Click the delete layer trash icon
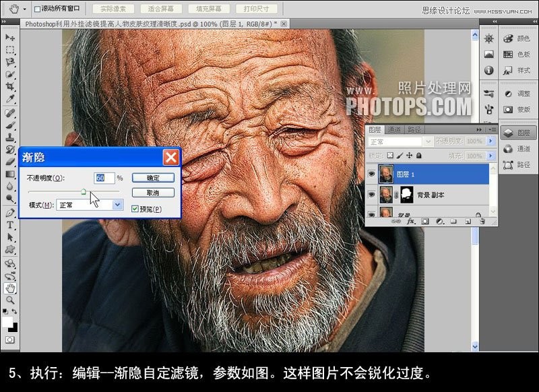This screenshot has height=392, width=539. coord(482,222)
